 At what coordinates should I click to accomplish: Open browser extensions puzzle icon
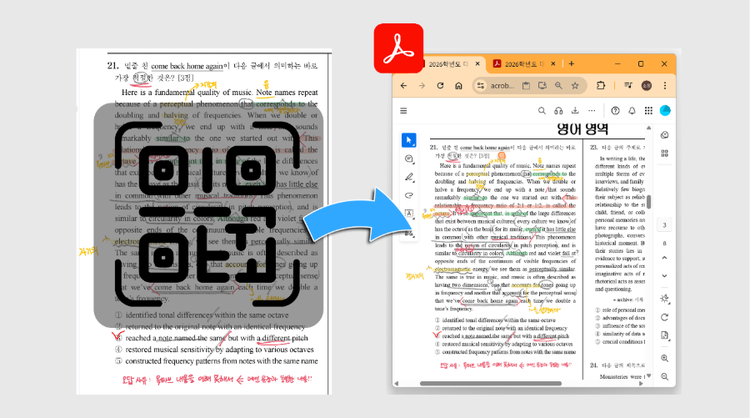pyautogui.click(x=601, y=86)
